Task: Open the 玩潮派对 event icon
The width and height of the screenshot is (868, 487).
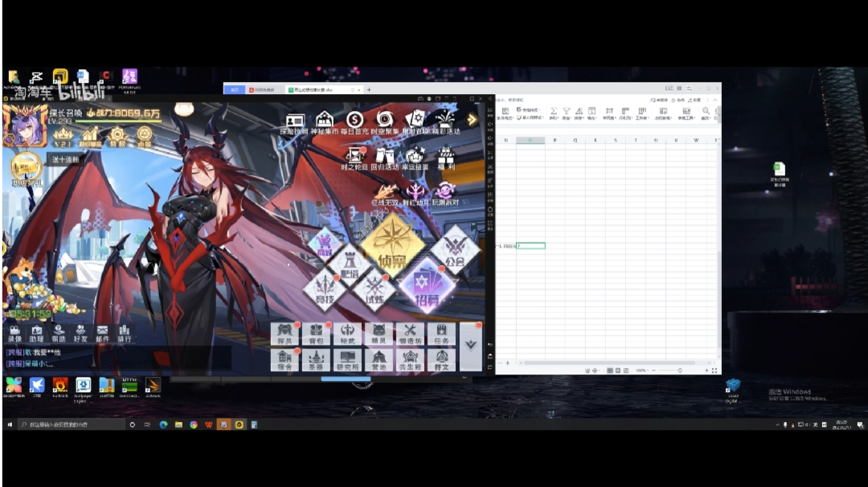Action: click(445, 194)
